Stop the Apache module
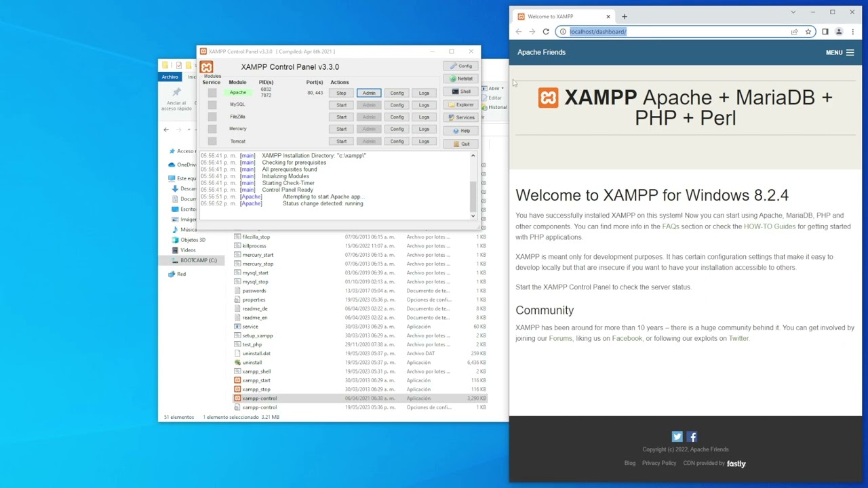This screenshot has width=868, height=488. click(x=341, y=93)
